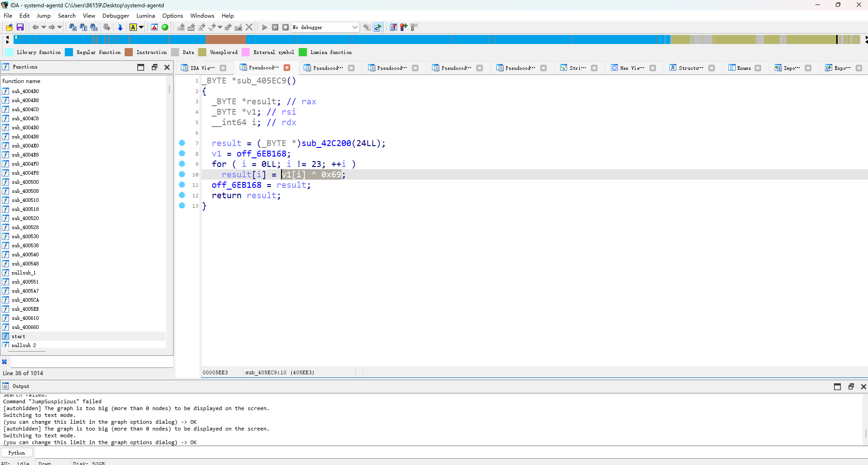This screenshot has height=465, width=868.
Task: Click the Lumina function green swatch
Action: pyautogui.click(x=303, y=52)
